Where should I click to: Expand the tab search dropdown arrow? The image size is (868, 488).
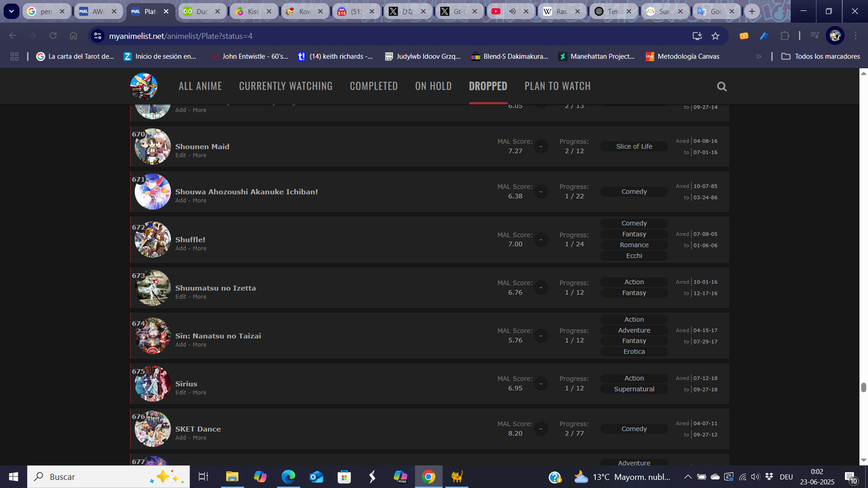click(12, 12)
